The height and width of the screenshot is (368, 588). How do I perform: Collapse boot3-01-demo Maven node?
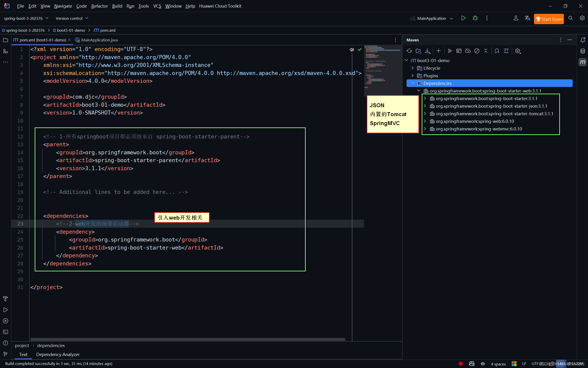(407, 60)
